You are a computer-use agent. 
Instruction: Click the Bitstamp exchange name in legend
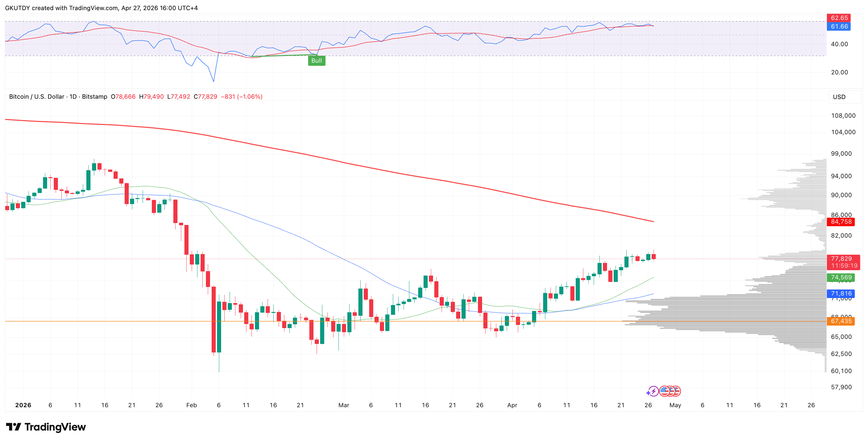click(x=94, y=97)
